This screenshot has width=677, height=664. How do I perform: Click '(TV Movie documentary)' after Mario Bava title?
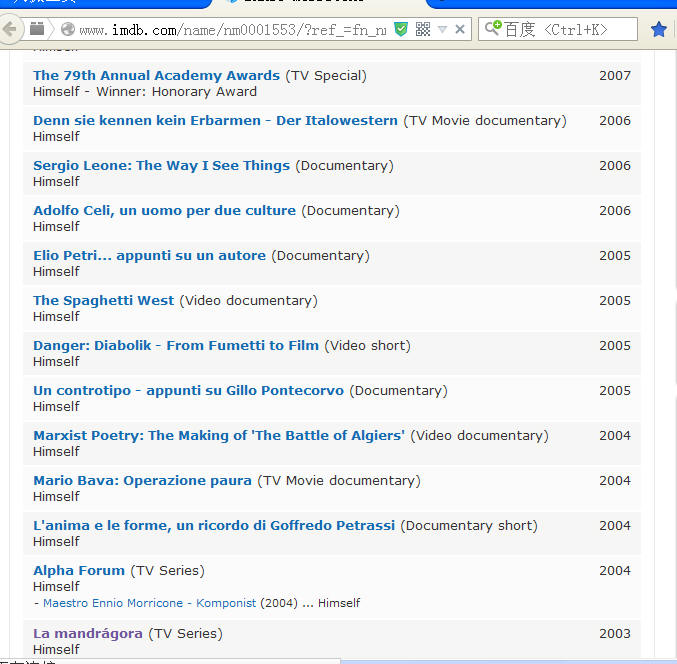tap(339, 481)
